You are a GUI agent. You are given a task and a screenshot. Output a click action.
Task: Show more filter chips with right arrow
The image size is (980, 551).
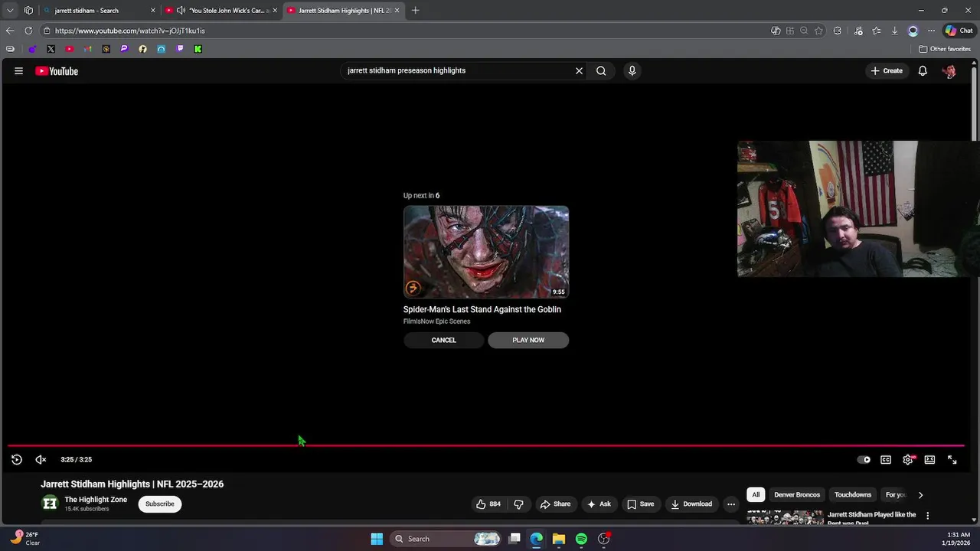pyautogui.click(x=920, y=494)
